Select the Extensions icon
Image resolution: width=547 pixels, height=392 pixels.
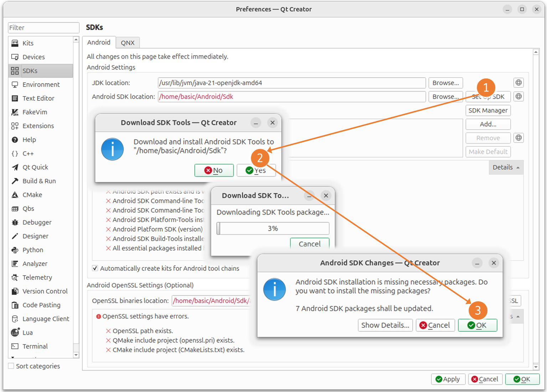coord(15,126)
